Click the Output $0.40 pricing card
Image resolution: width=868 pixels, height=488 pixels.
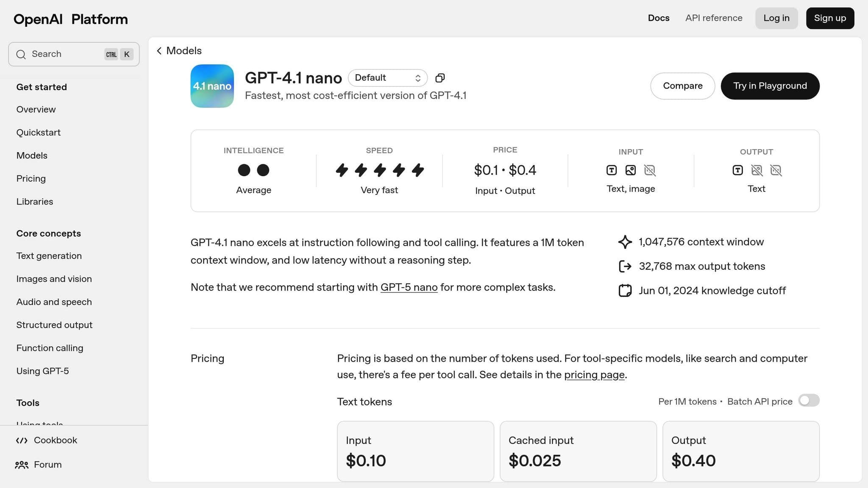pyautogui.click(x=741, y=451)
